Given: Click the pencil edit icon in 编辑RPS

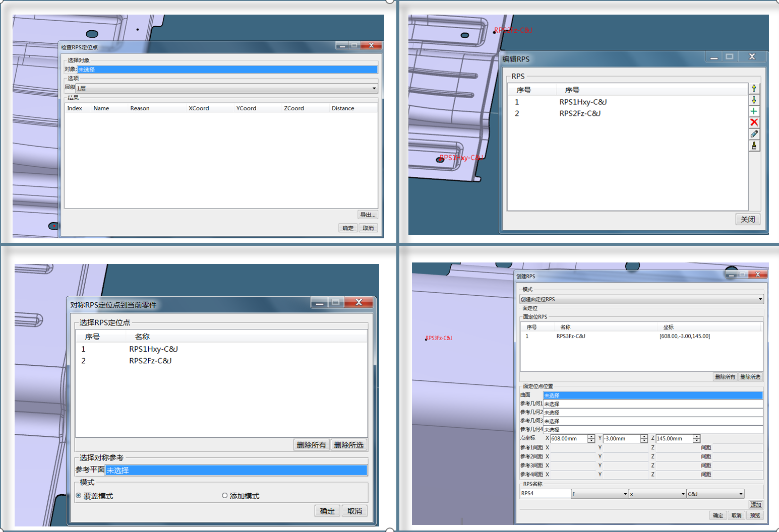Looking at the screenshot, I should tap(754, 134).
